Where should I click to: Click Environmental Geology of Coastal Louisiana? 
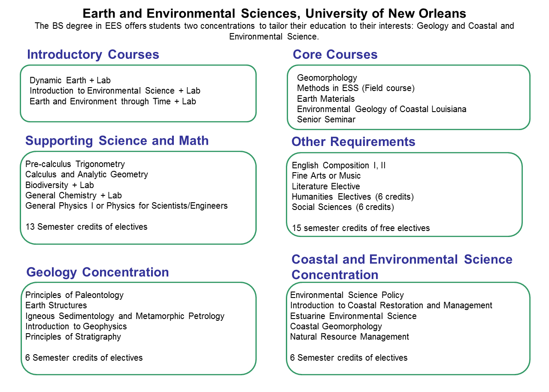click(x=381, y=109)
